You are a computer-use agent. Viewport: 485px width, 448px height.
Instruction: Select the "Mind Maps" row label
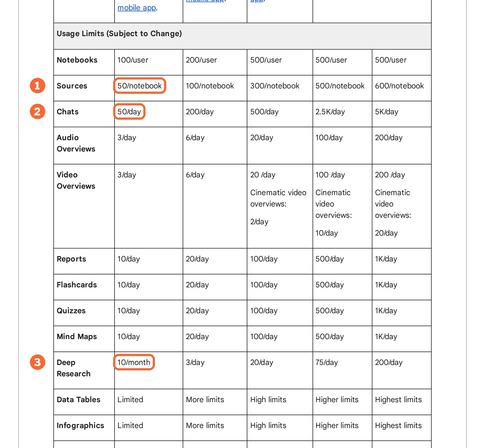[77, 337]
